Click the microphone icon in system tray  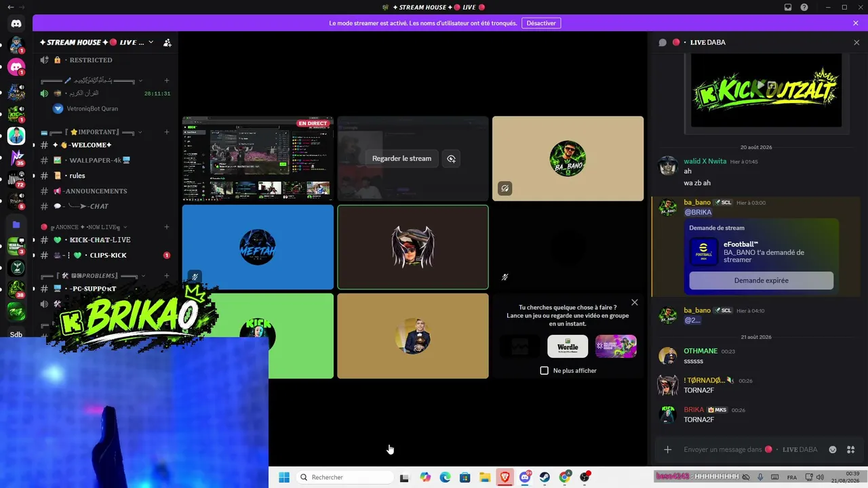(760, 477)
